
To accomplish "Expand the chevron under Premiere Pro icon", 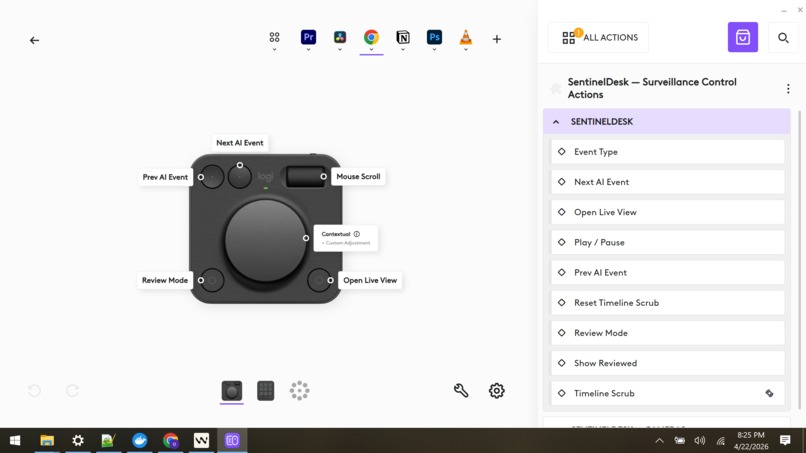I will tap(308, 50).
